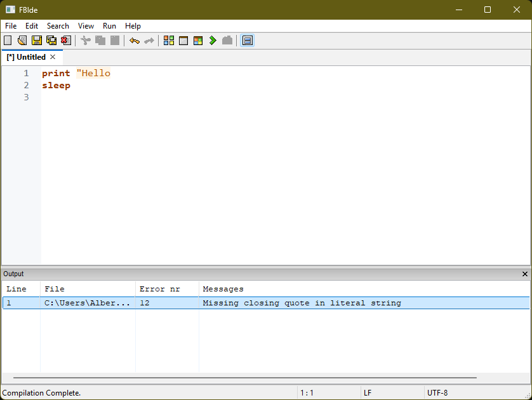Click Compile and Run toolbar icon

pyautogui.click(x=198, y=41)
